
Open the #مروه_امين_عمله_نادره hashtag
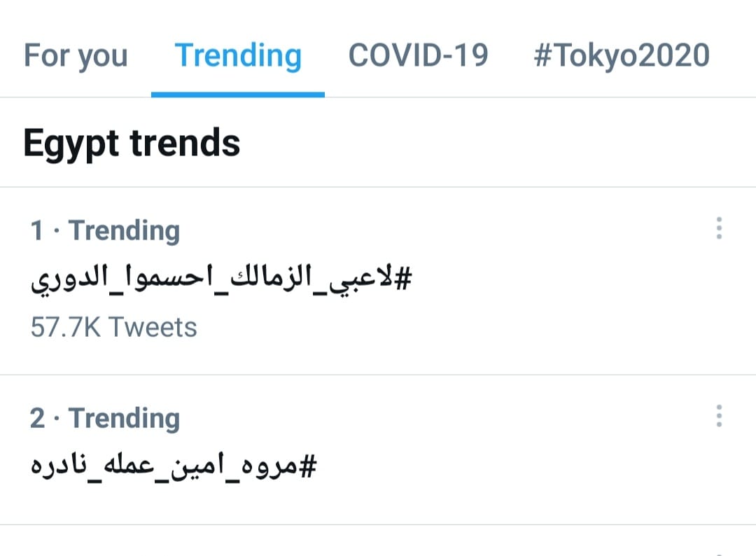174,466
